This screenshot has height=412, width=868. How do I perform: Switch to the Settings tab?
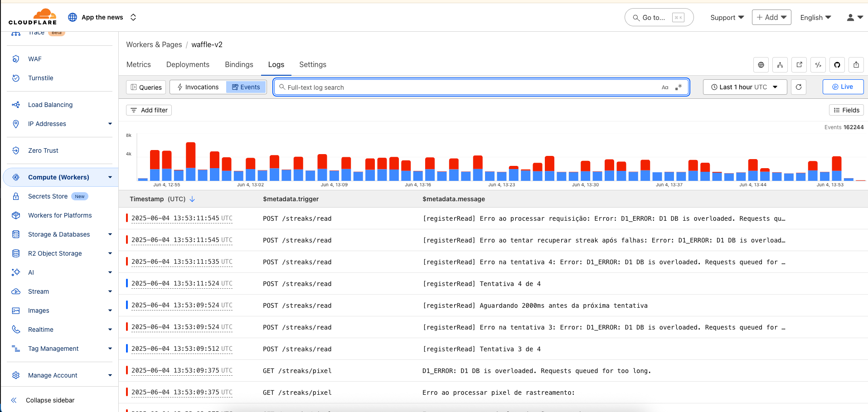313,64
